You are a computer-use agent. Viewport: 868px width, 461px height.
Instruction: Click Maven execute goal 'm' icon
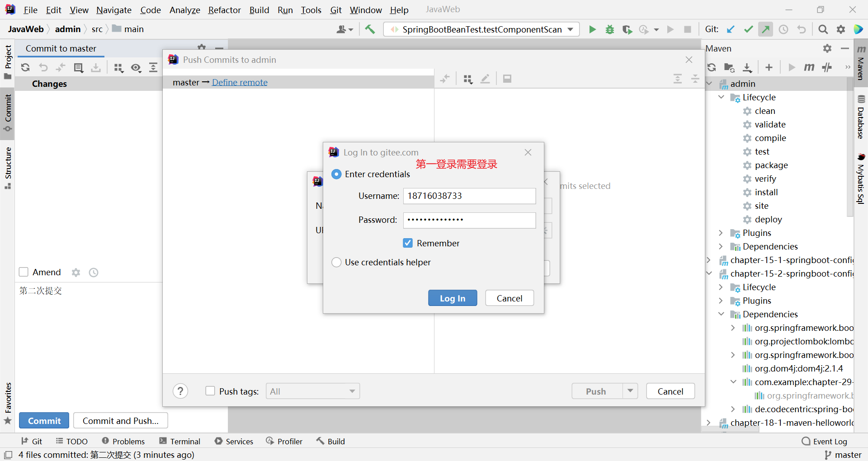(809, 67)
